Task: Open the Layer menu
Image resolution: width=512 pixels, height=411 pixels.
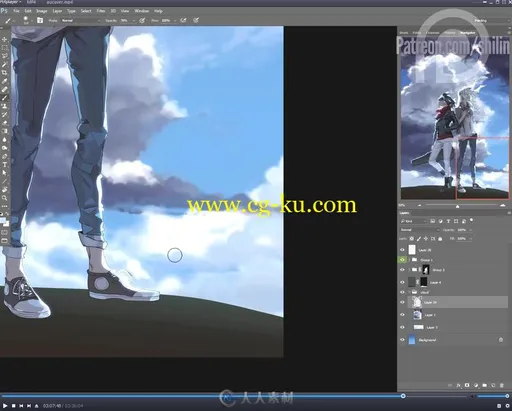Action: click(x=57, y=11)
